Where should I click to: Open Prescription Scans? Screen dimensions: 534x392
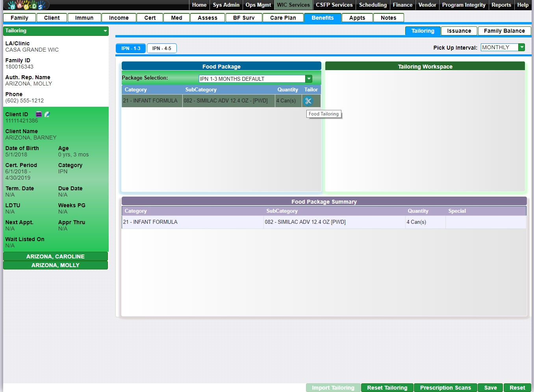[x=445, y=388]
